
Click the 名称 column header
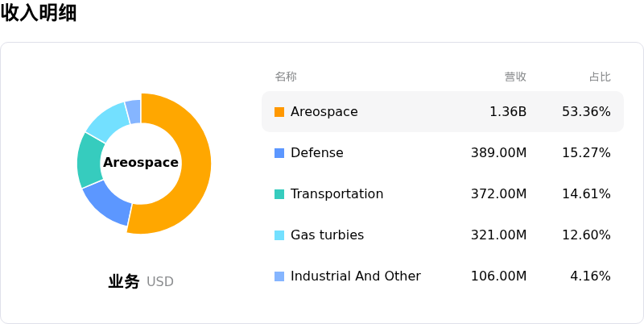pyautogui.click(x=286, y=77)
